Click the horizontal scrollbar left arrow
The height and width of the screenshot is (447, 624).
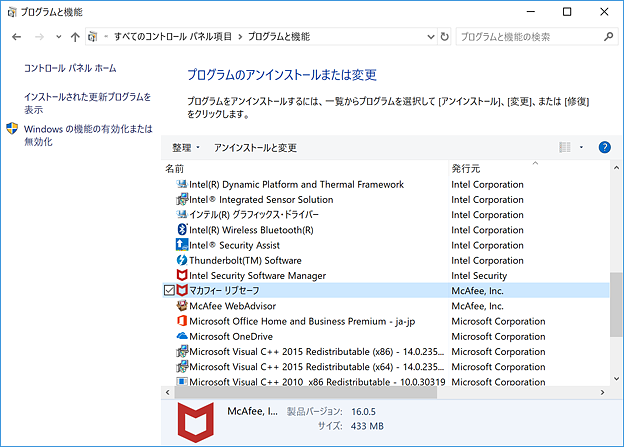click(x=168, y=392)
